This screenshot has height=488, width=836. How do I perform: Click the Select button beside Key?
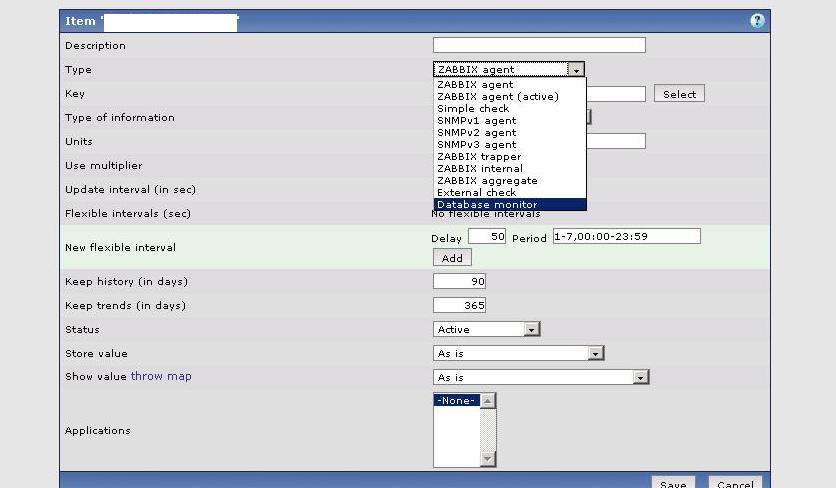click(679, 94)
